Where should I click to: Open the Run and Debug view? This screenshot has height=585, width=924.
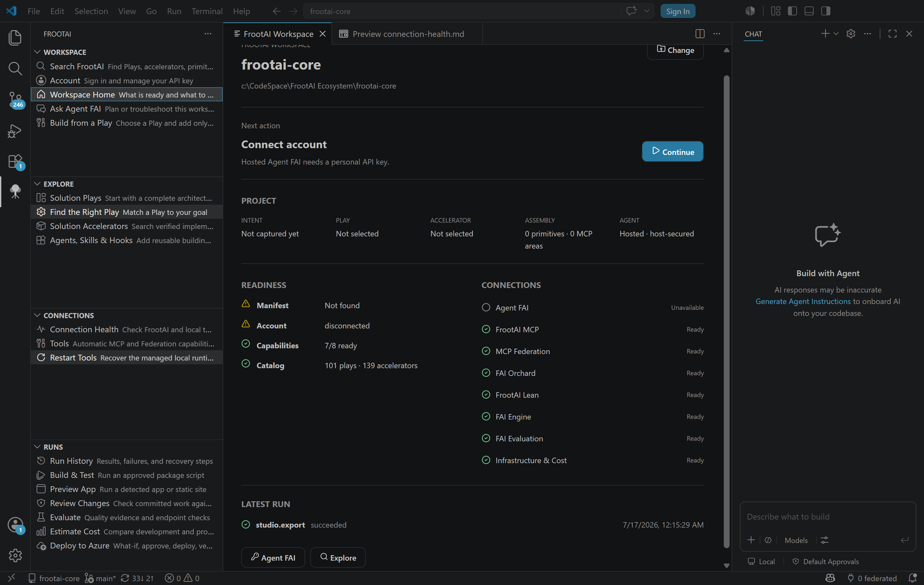15,131
